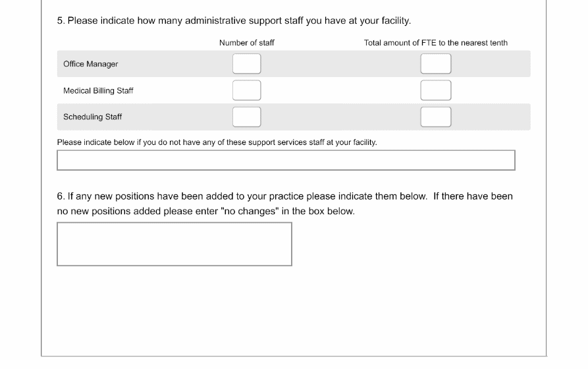Focus Medical Billing Staff FTE field
Screen dimensions: 588x369
click(x=436, y=90)
